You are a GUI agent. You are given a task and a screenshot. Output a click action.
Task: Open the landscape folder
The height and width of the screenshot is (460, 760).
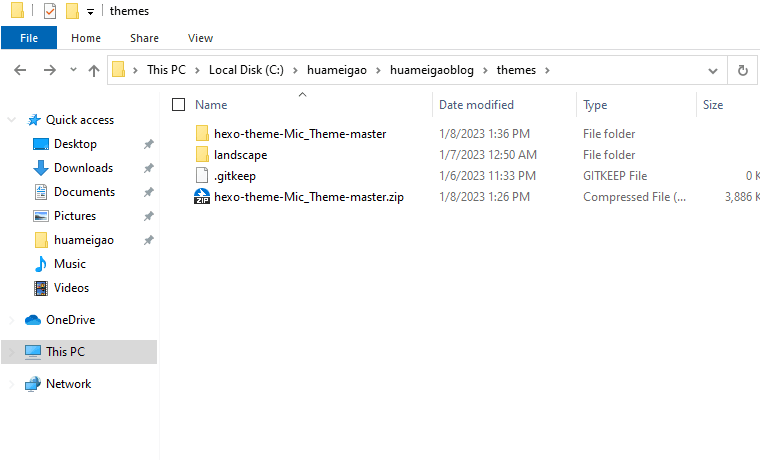(240, 155)
